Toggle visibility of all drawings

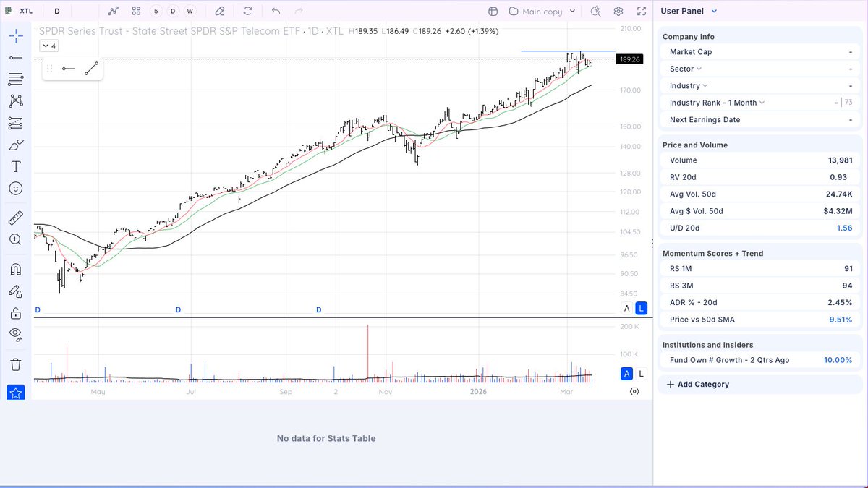15,335
